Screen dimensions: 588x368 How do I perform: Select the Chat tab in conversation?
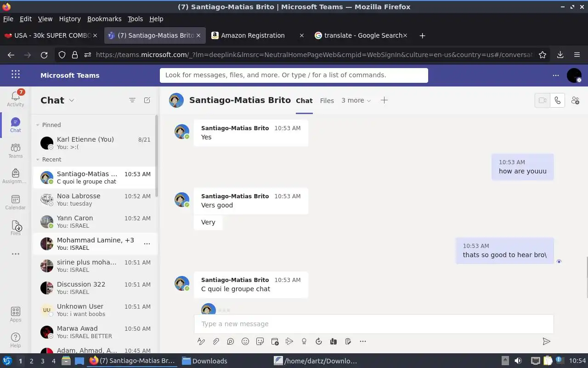coord(304,100)
